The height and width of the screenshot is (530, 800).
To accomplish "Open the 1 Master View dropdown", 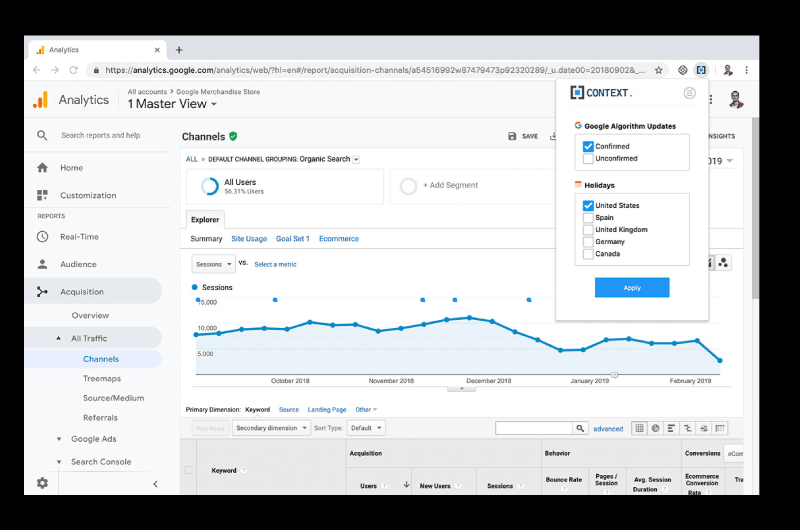I will click(x=172, y=104).
